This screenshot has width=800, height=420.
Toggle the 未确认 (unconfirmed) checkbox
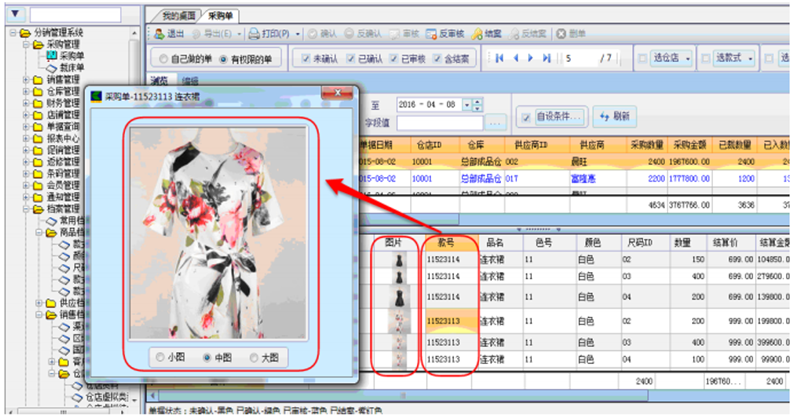(x=307, y=60)
